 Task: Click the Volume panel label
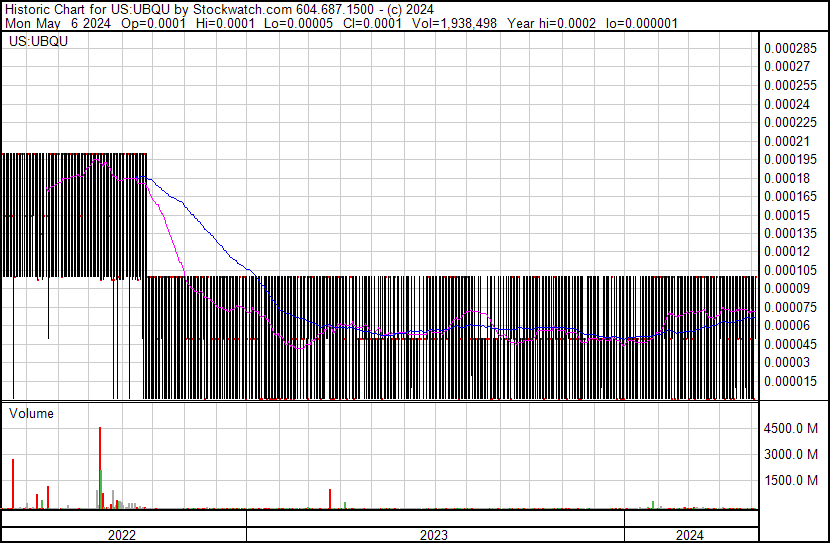(x=31, y=413)
